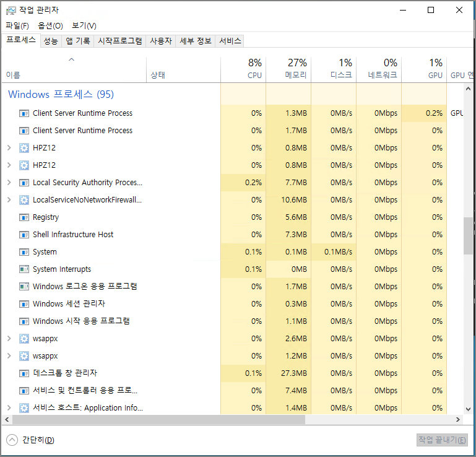Image resolution: width=476 pixels, height=457 pixels.
Task: Click the 0.2% GPU cell
Action: tap(424, 113)
